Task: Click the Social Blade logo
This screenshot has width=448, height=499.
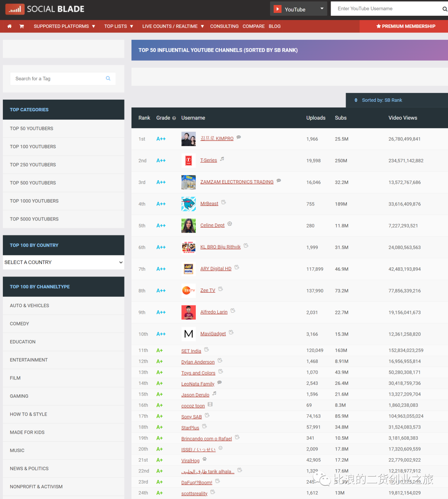Action: [x=44, y=9]
